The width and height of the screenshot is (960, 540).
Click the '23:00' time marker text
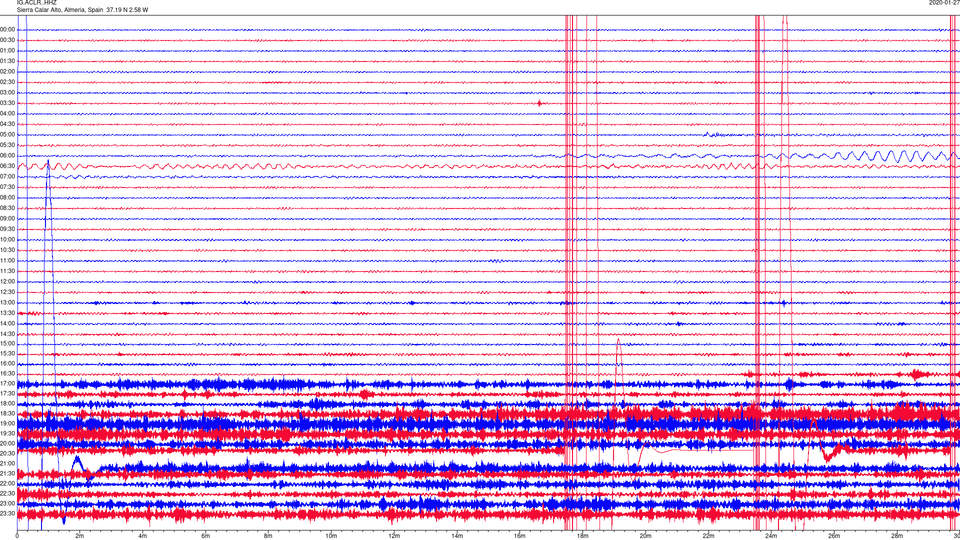pos(7,504)
